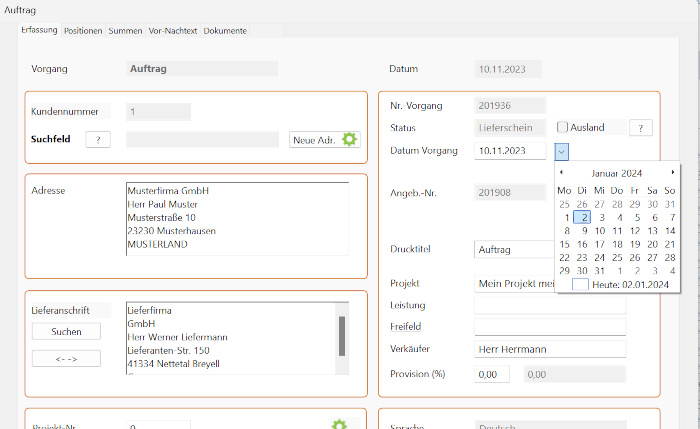Click the question mark next to Suchfeld

click(97, 140)
